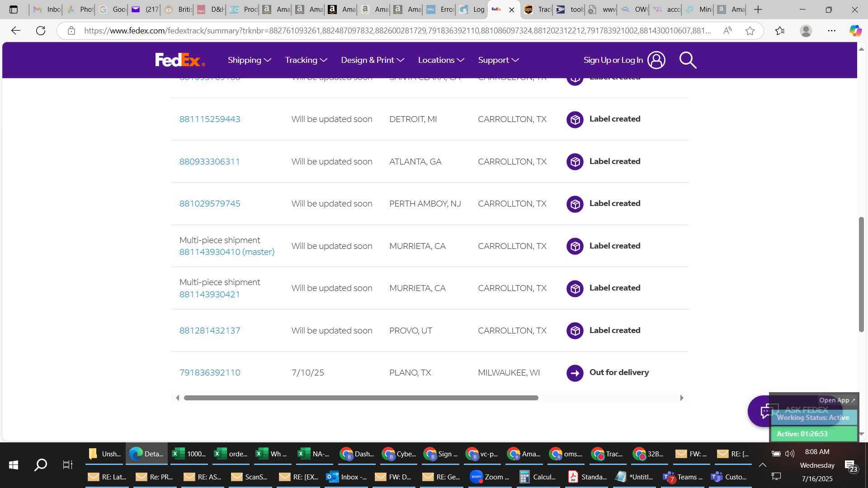Image resolution: width=868 pixels, height=488 pixels.
Task: Expand the Shipping menu
Action: 250,60
